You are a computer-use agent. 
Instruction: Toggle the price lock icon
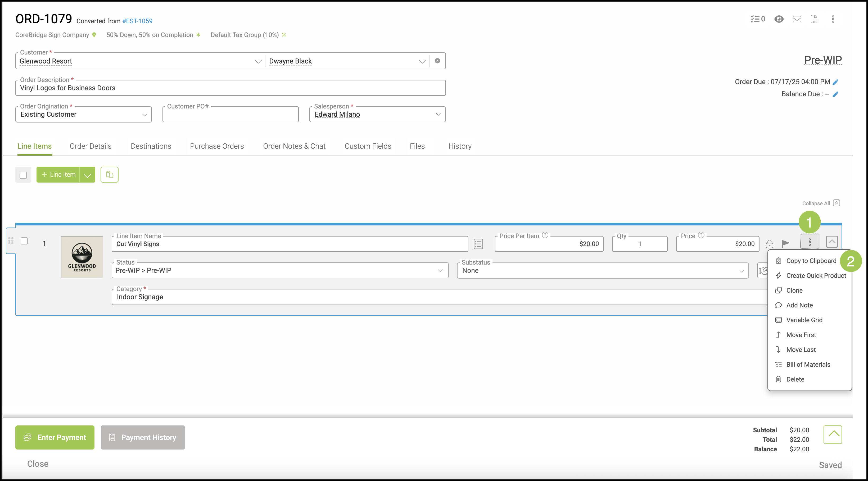click(770, 243)
